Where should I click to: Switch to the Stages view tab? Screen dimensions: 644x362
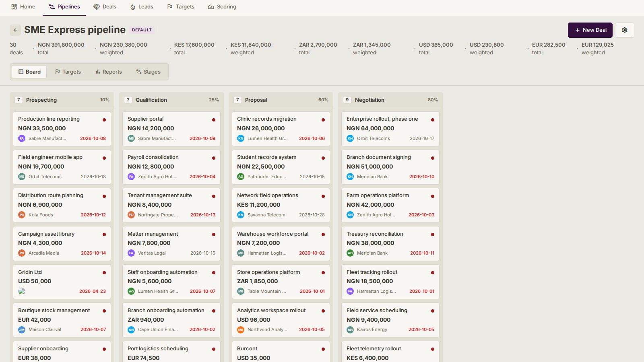pyautogui.click(x=149, y=72)
